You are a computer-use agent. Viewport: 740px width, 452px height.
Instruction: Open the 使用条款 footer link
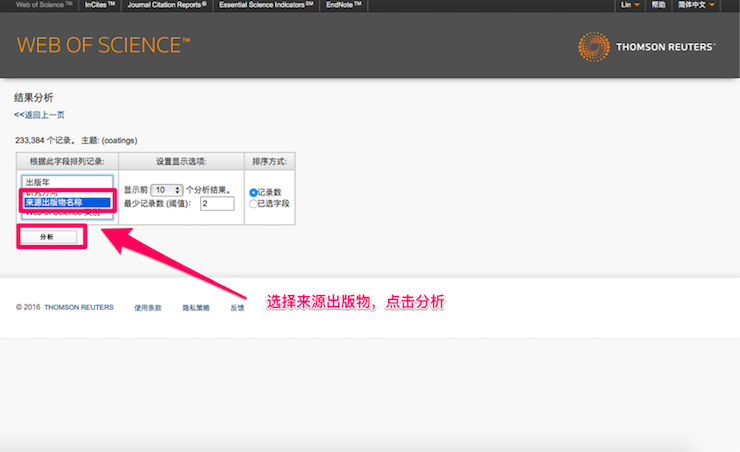[147, 307]
